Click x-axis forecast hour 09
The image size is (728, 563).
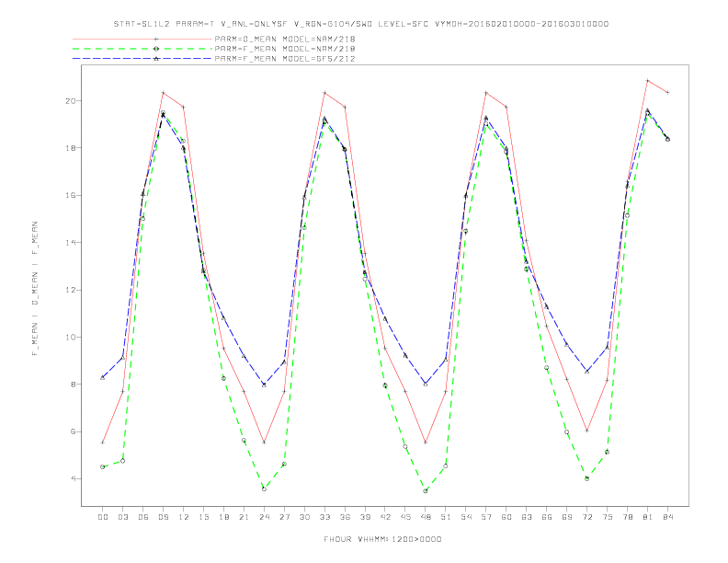tap(163, 517)
